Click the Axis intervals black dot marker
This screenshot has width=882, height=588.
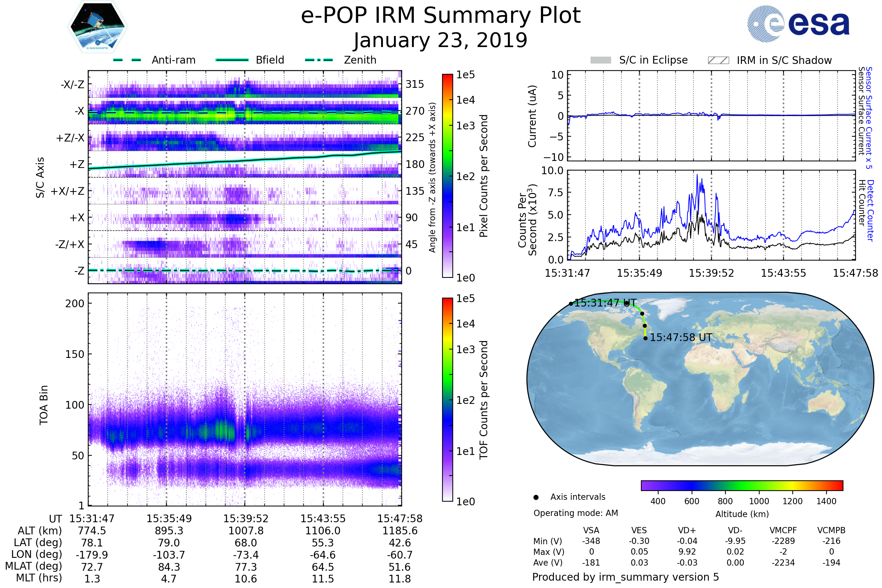point(536,497)
